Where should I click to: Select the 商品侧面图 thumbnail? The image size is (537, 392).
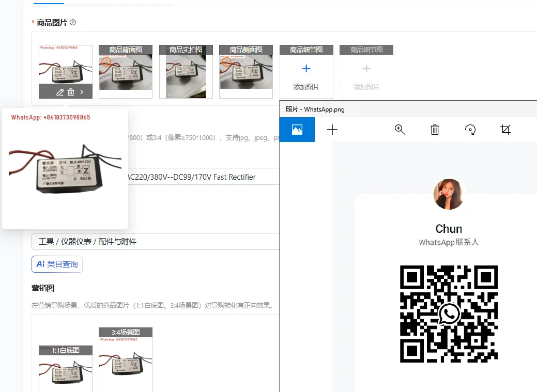click(246, 72)
